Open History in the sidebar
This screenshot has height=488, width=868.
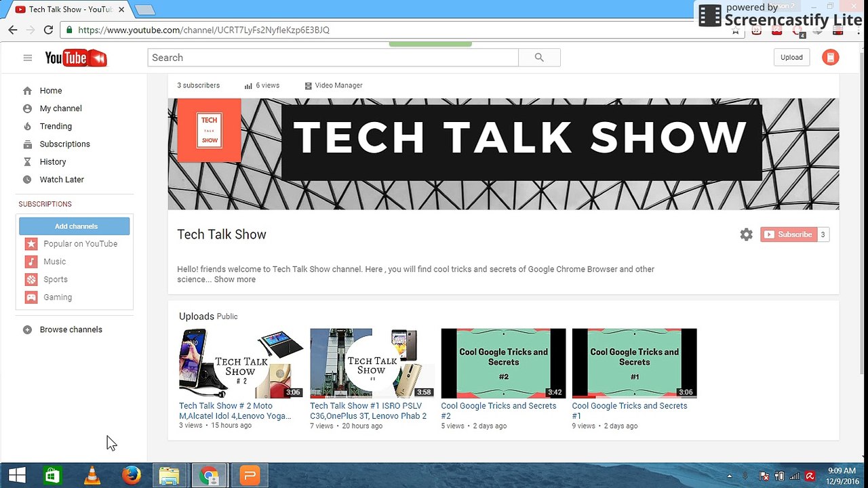click(x=53, y=162)
